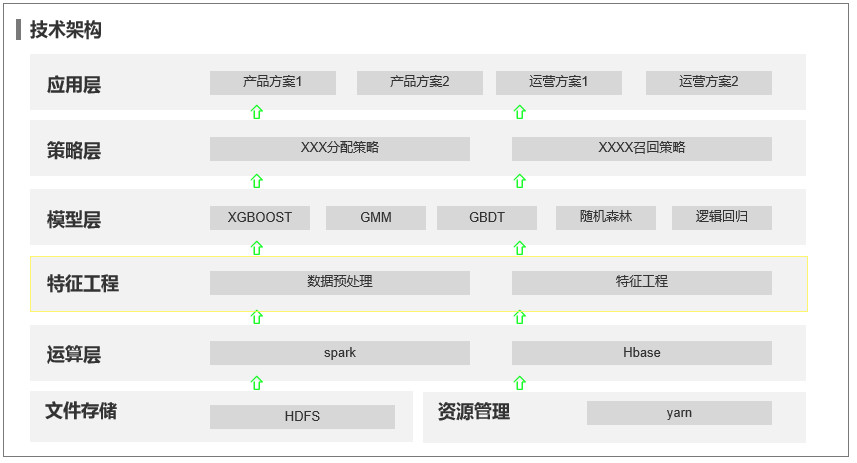Select the up arrow beneath XXXX召回策略
This screenshot has height=463, width=857.
(x=519, y=181)
